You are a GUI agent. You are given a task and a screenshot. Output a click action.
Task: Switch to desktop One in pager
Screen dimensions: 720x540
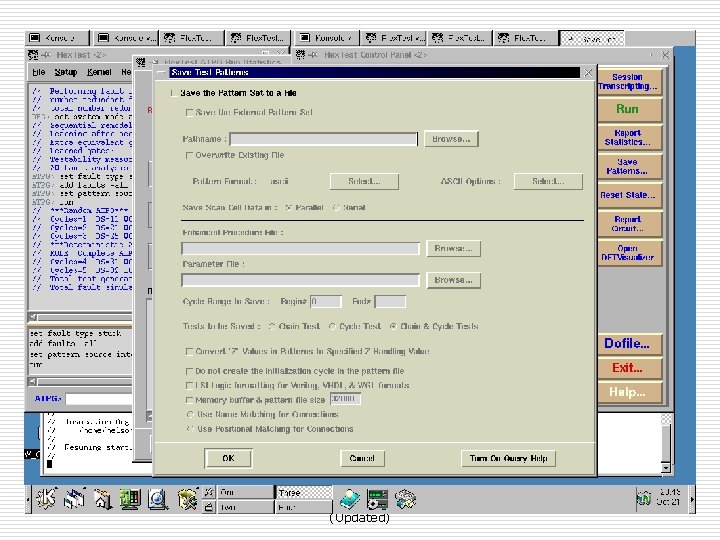tap(245, 492)
